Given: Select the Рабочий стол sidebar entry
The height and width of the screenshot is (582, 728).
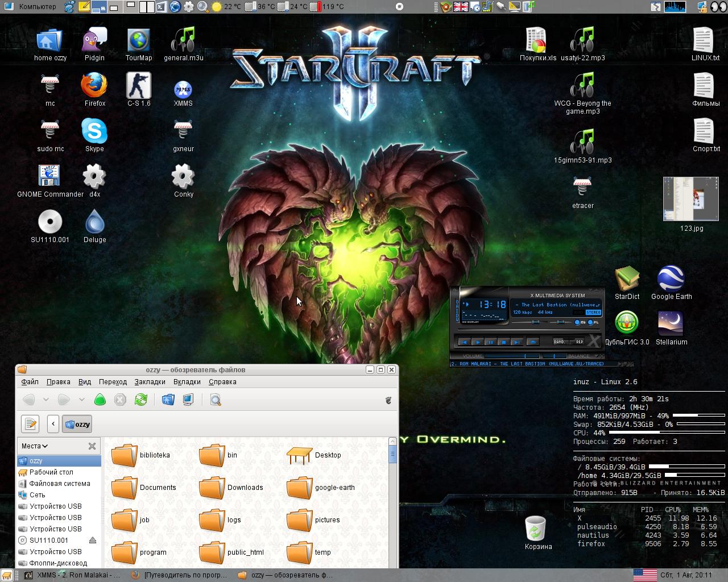Looking at the screenshot, I should (x=59, y=472).
